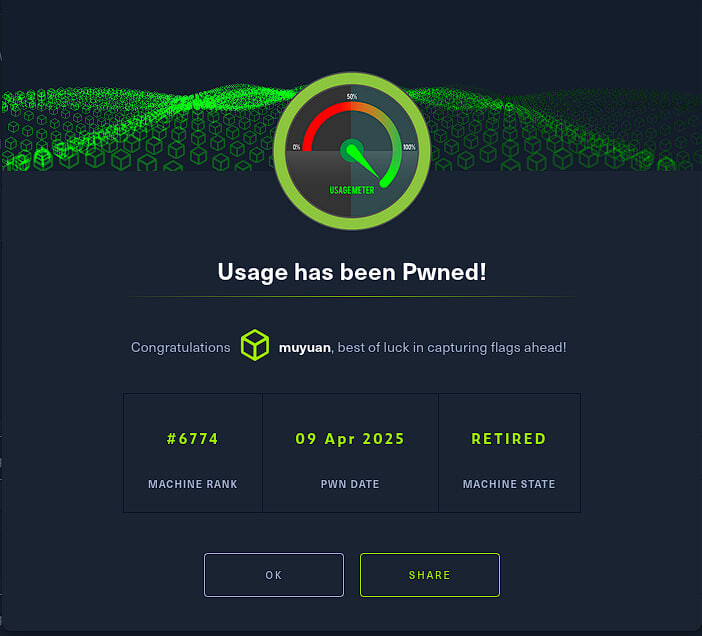Share the Usage pwn result

(430, 575)
